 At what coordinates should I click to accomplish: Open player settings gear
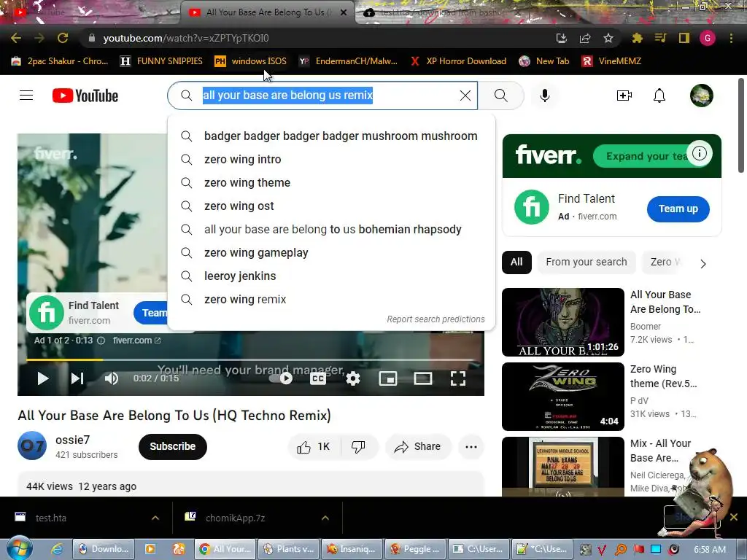click(353, 378)
